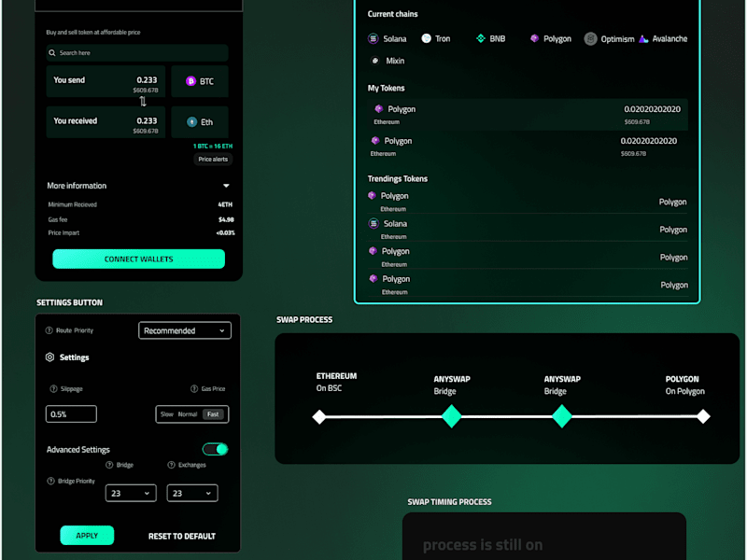Select first Polygon row in My Tokens
Viewport: 747px width, 560px height.
click(528, 115)
